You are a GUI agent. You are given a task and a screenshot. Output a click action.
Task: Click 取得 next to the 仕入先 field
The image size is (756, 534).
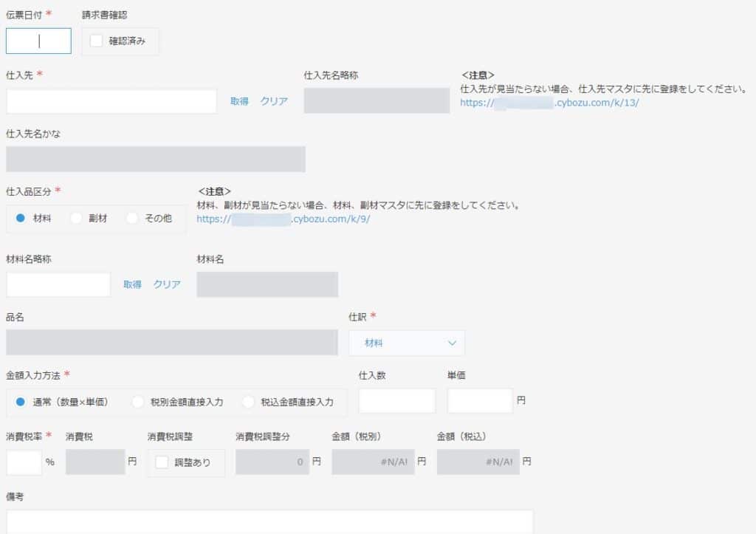tap(238, 100)
